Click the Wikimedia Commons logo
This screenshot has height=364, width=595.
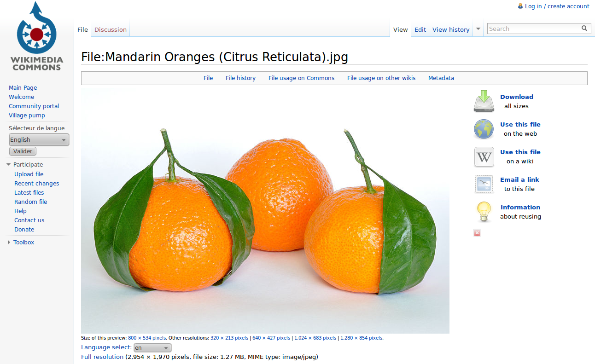click(37, 36)
